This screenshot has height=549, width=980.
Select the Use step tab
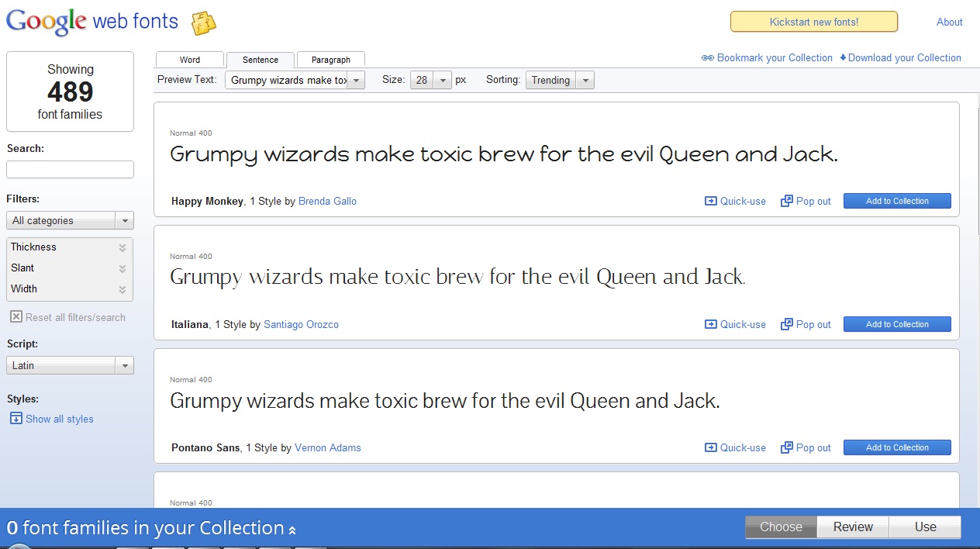click(x=925, y=527)
